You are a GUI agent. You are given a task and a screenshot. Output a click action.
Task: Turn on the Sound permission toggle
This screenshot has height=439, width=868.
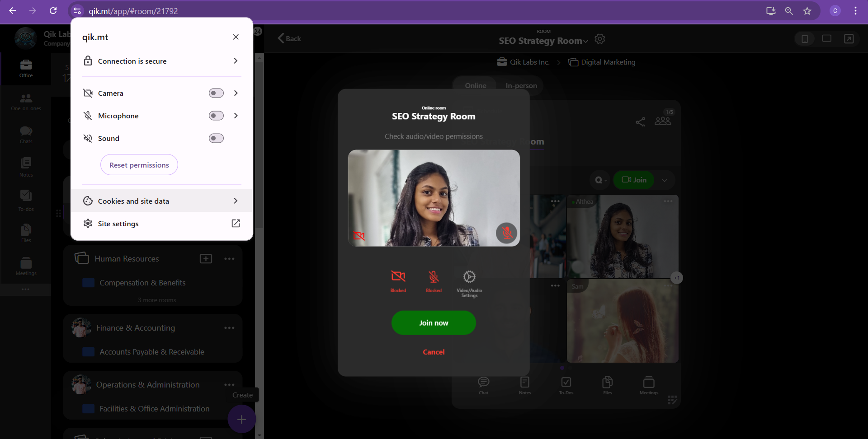(216, 138)
